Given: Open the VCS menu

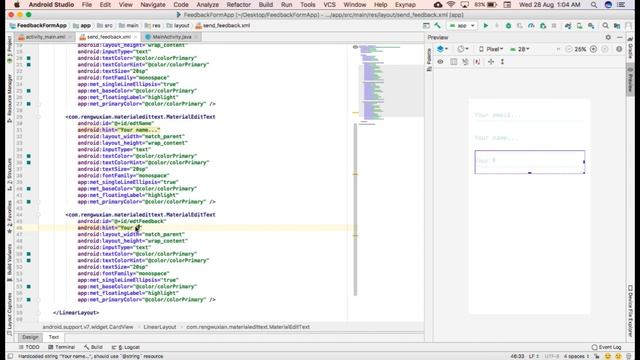Looking at the screenshot, I should [329, 5].
